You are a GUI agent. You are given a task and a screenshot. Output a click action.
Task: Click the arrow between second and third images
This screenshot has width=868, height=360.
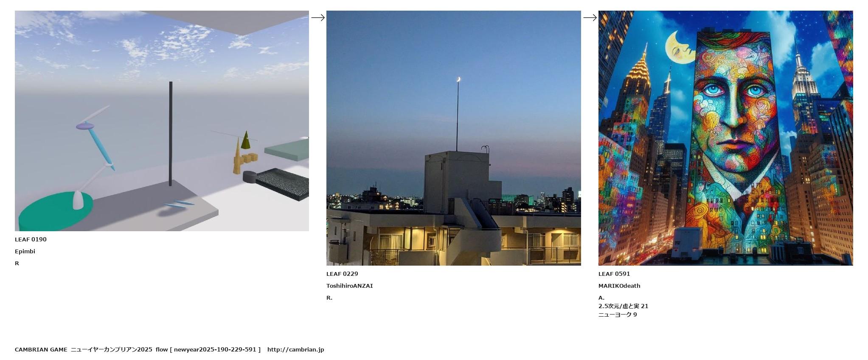[590, 17]
